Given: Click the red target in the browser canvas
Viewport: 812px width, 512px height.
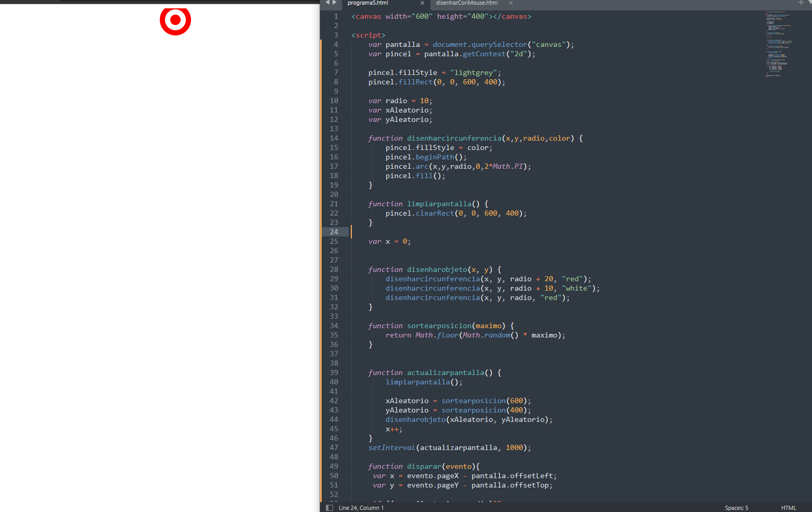Looking at the screenshot, I should [175, 20].
